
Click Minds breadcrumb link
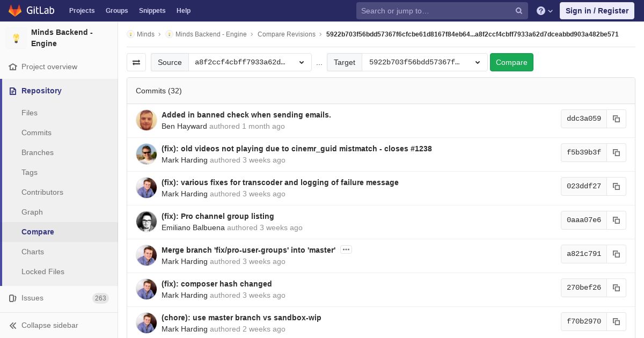click(x=145, y=34)
